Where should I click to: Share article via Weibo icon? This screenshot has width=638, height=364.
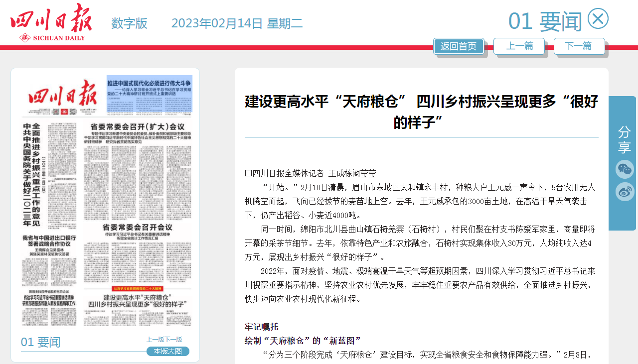(x=625, y=192)
